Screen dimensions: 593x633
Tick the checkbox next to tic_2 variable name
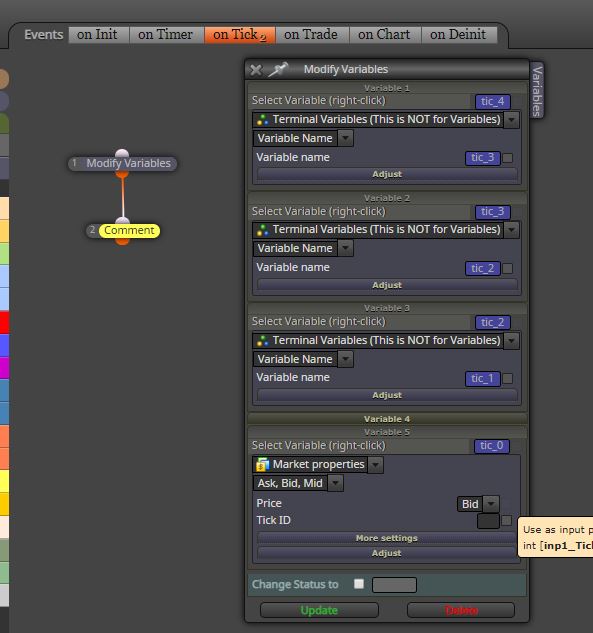(508, 269)
